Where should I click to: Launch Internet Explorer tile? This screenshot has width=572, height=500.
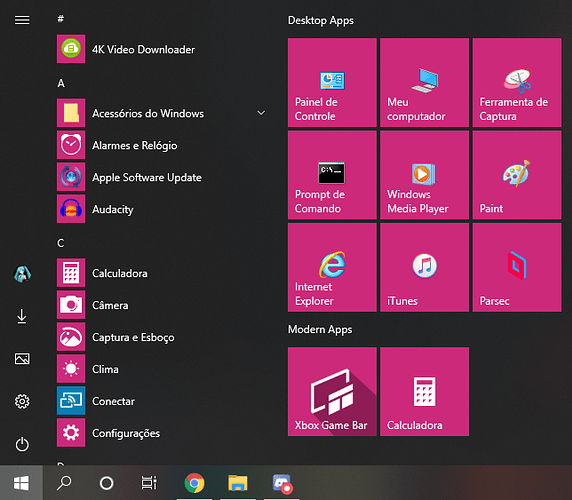332,267
